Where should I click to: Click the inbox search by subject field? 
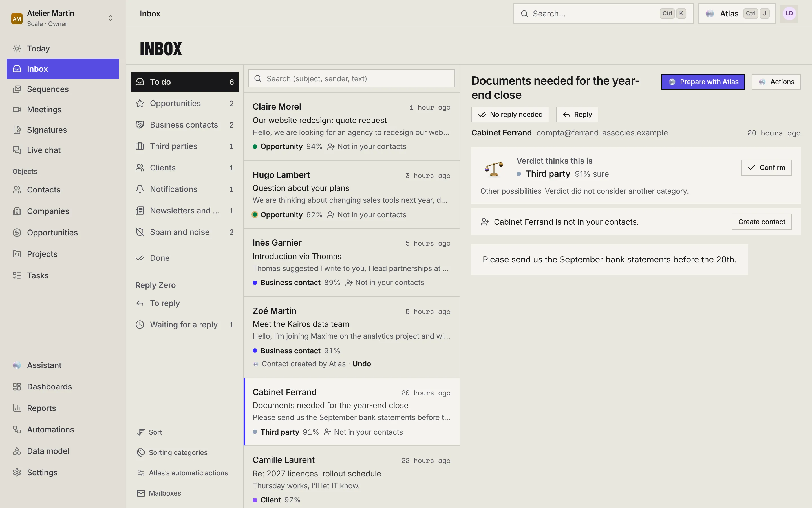[351, 79]
